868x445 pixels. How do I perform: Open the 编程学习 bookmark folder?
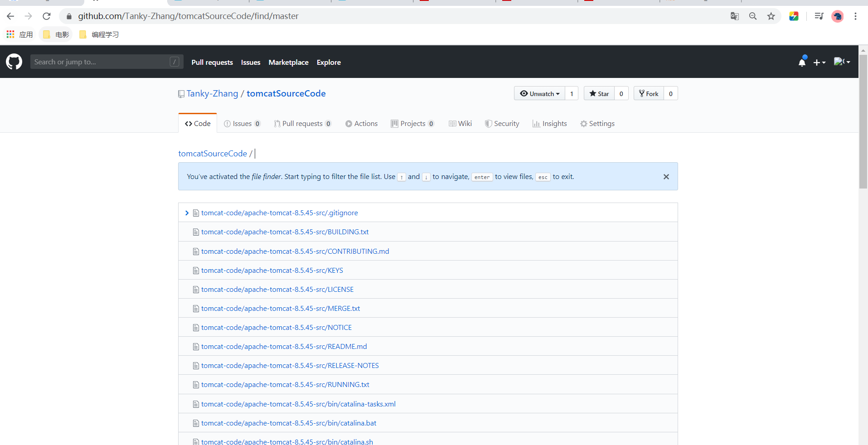point(99,34)
